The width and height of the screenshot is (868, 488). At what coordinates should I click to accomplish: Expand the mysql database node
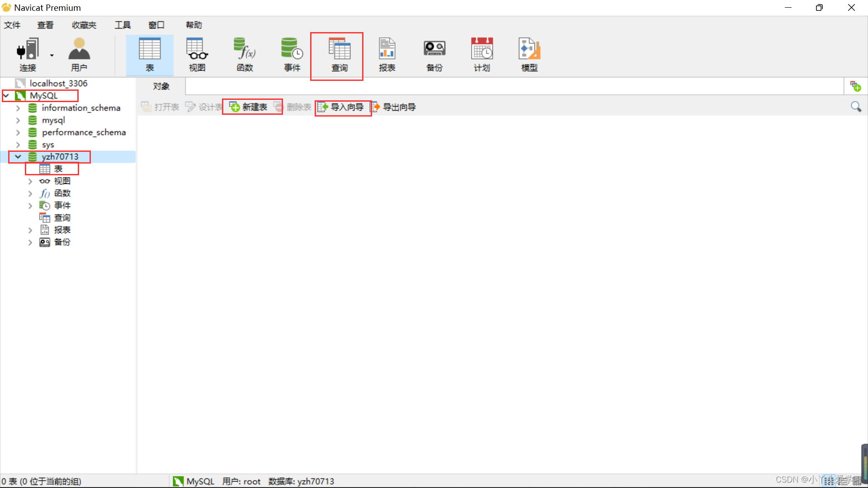[18, 120]
